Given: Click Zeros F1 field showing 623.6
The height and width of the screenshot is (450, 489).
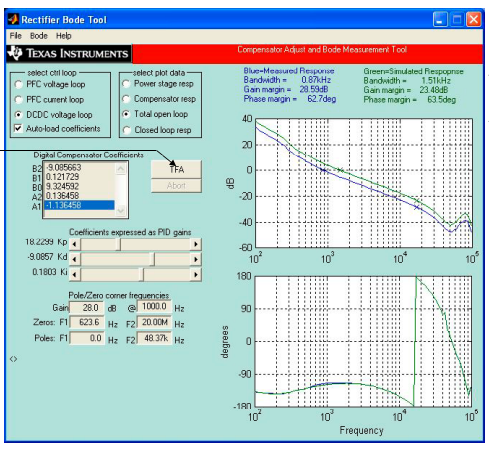Looking at the screenshot, I should point(87,322).
